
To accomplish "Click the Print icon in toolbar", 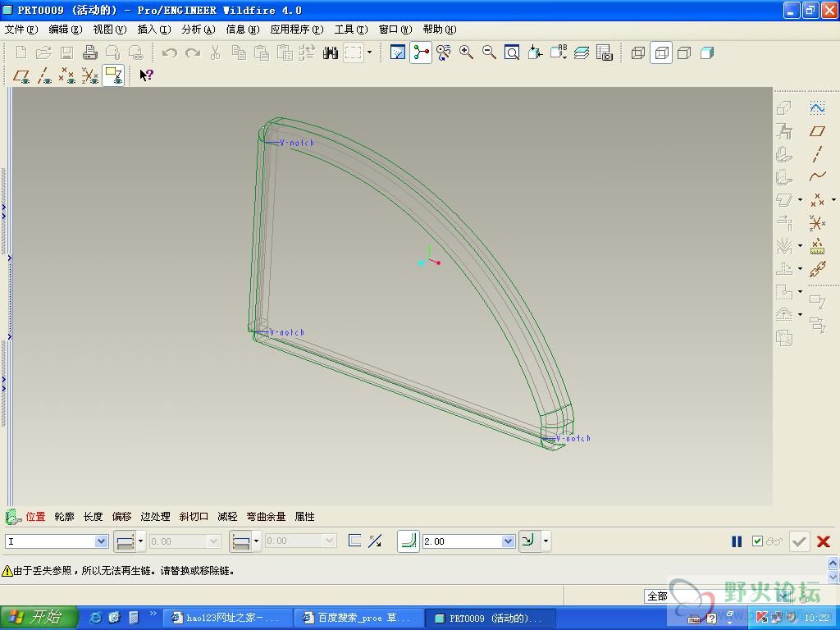I will [x=89, y=52].
